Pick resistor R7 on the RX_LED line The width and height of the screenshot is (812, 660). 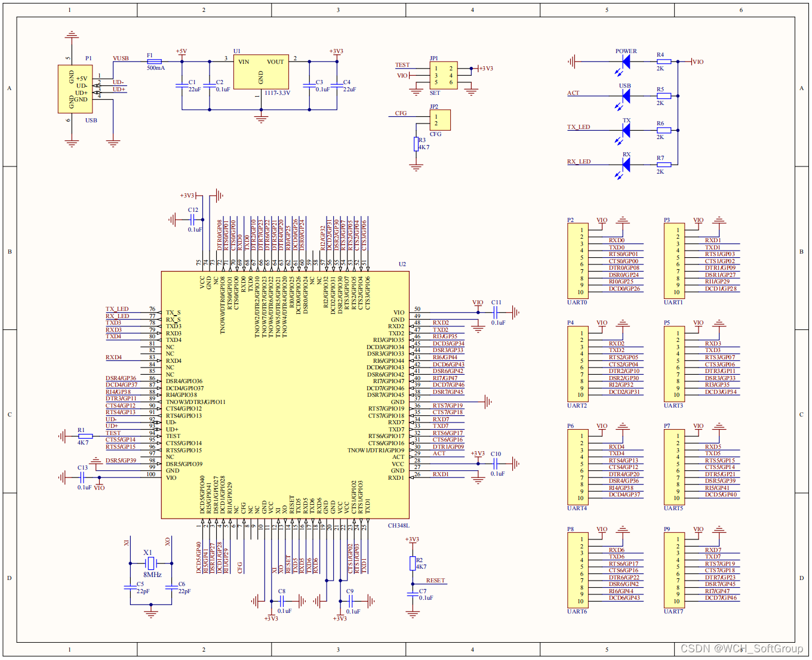point(663,164)
